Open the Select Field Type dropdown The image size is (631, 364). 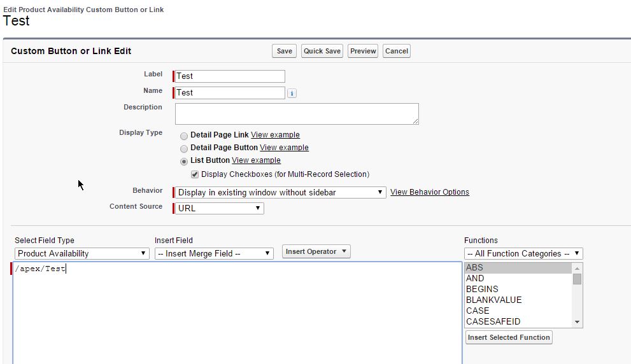tap(82, 253)
